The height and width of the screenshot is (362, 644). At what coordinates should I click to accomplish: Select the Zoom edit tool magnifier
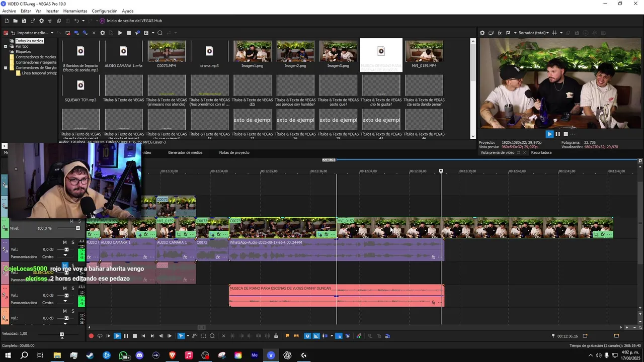pyautogui.click(x=212, y=336)
